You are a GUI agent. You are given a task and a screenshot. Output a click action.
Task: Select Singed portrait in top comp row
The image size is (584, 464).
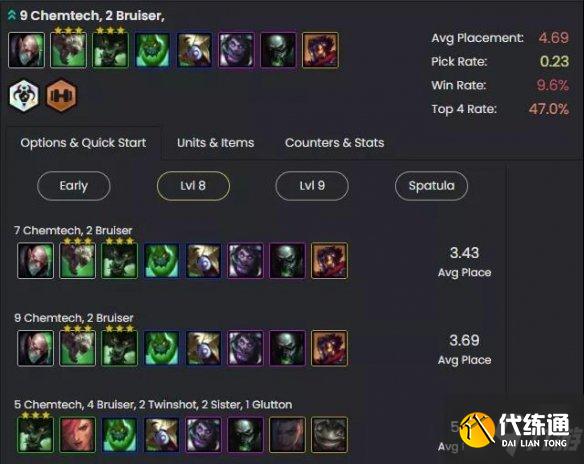[26, 50]
